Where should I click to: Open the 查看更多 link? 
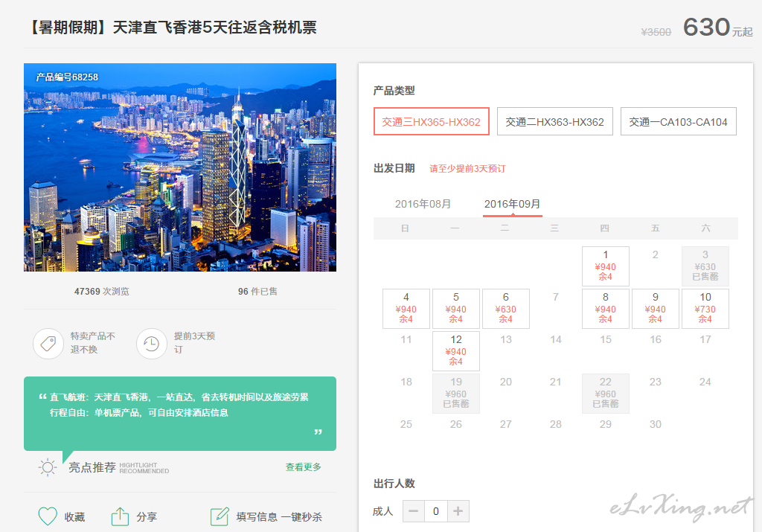pyautogui.click(x=304, y=467)
